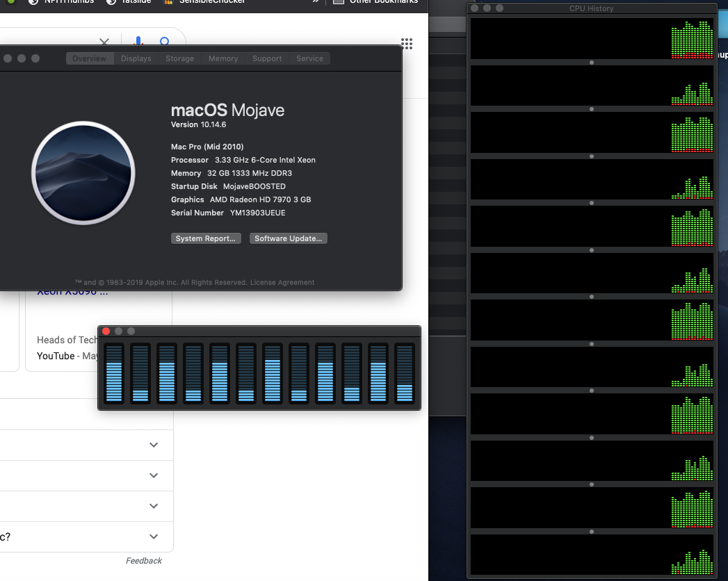This screenshot has height=581, width=728.
Task: Click the macOS Mojave circular logo image
Action: click(83, 173)
